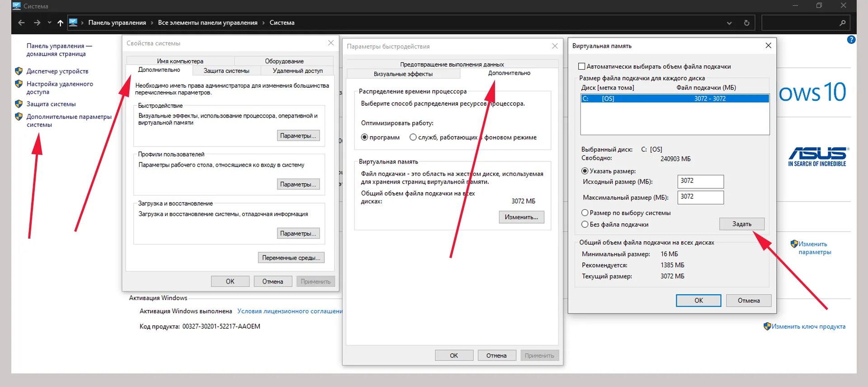Viewport: 868px width, 387px height.
Task: Select Дополнительно tab in Свойства системы
Action: [159, 70]
